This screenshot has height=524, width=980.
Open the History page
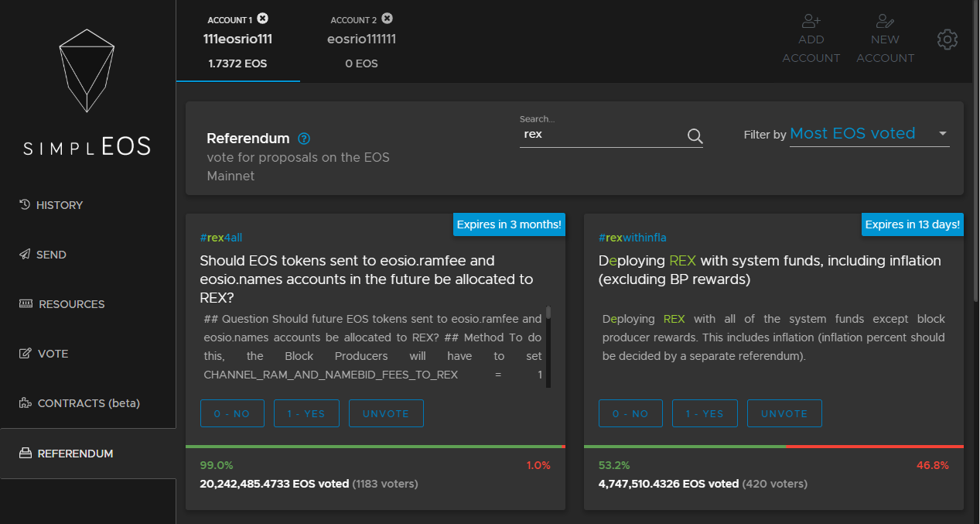click(88, 205)
